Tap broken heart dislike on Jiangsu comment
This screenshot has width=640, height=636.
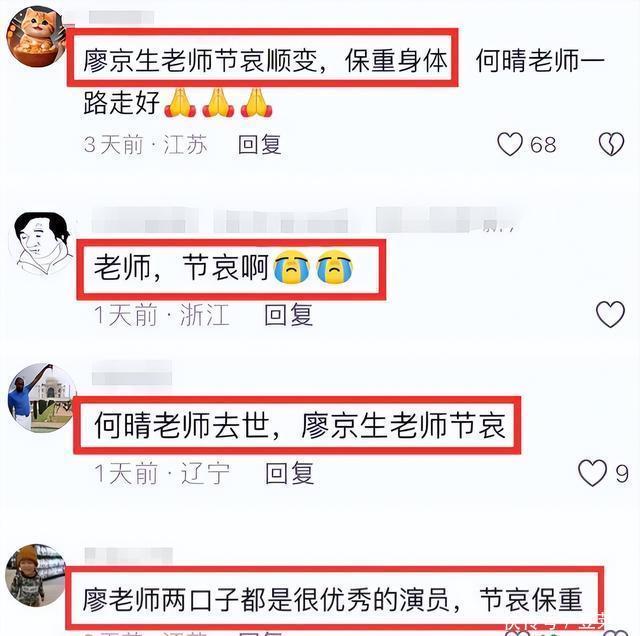click(x=611, y=144)
